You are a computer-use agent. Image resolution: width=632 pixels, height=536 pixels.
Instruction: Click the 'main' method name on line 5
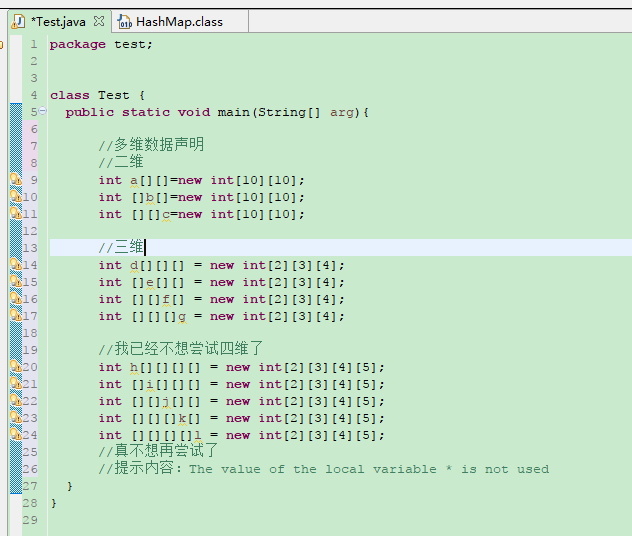pyautogui.click(x=234, y=112)
